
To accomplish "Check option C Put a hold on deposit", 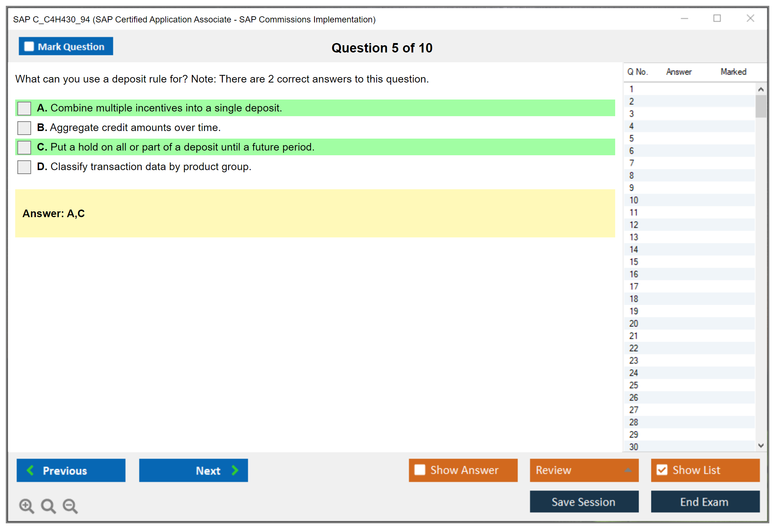I will 24,147.
